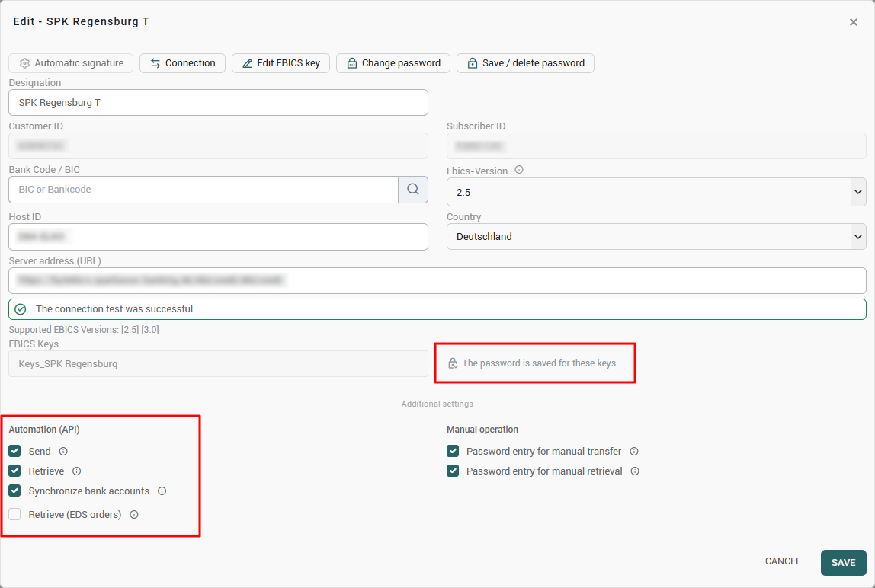875x588 pixels.
Task: Click info icon next to Ebics-Version
Action: [519, 170]
